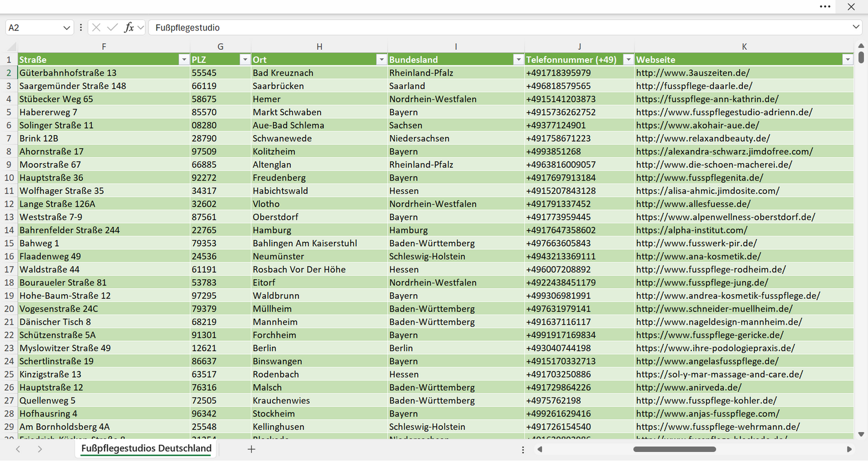This screenshot has width=868, height=461.
Task: Click the vertical scrollbar down arrow
Action: click(861, 434)
